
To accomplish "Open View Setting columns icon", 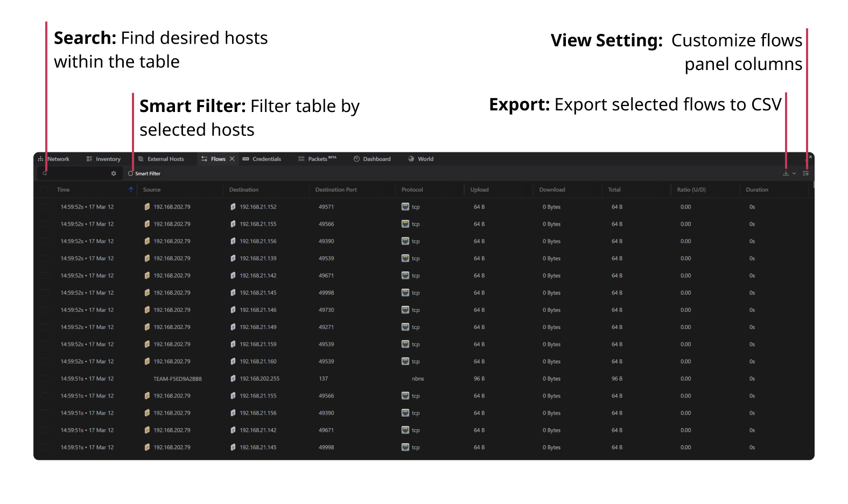I will tap(805, 173).
